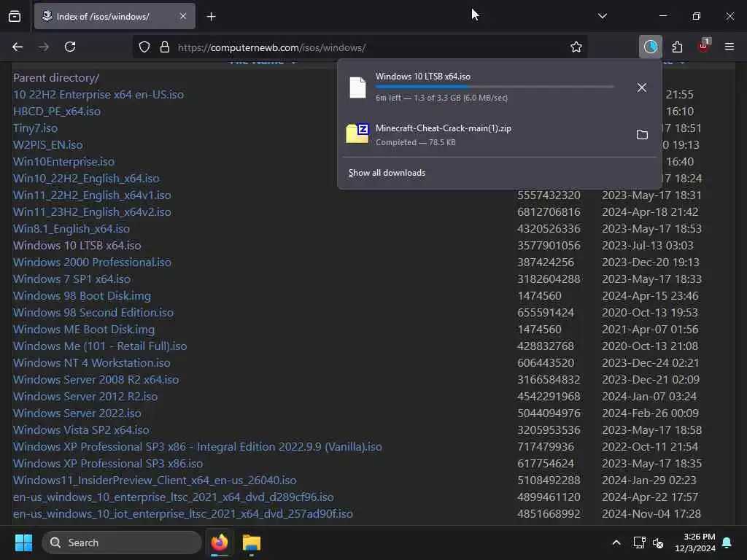Open W2PIS_EN.iso file link
Viewport: 747px width, 560px height.
pyautogui.click(x=47, y=145)
